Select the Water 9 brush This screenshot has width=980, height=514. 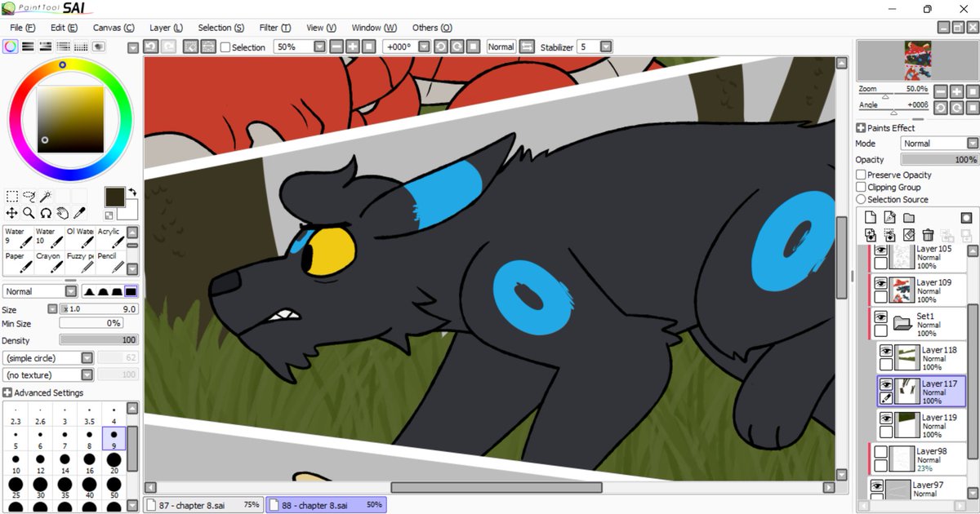coord(18,237)
